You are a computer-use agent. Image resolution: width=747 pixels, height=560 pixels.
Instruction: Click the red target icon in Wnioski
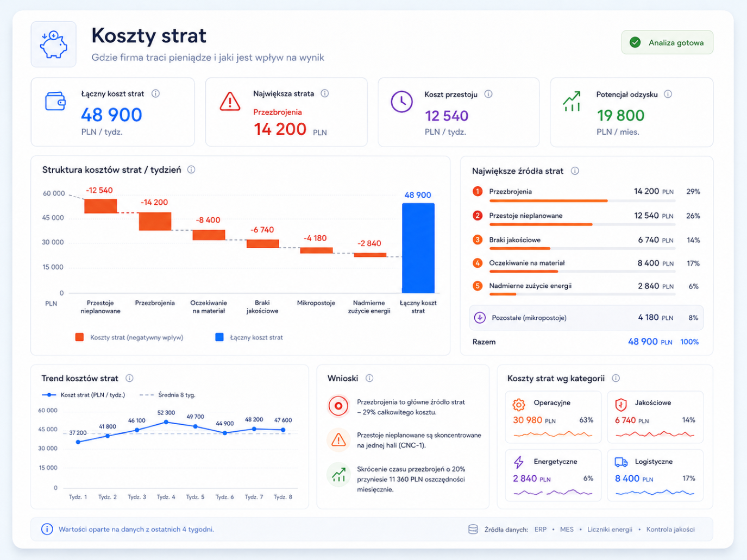338,406
